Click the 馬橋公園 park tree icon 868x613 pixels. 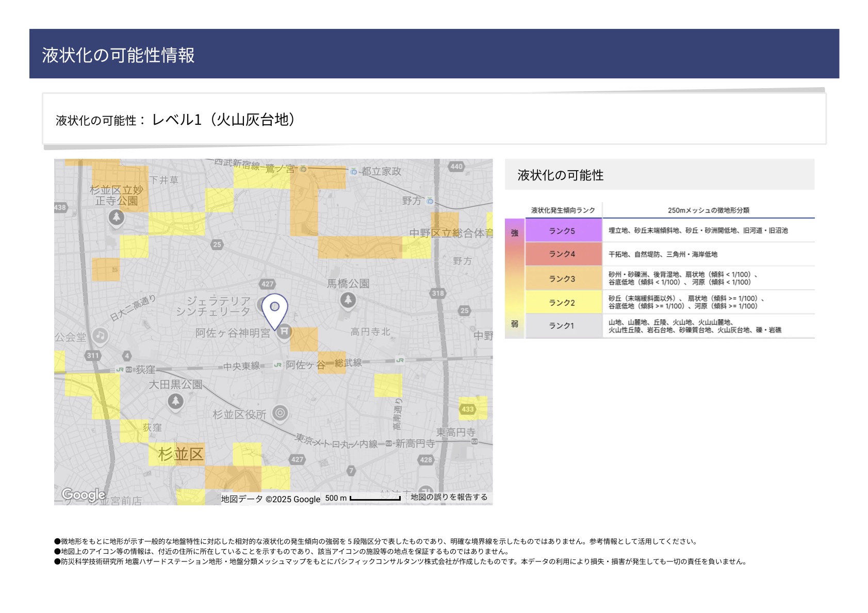pos(348,300)
